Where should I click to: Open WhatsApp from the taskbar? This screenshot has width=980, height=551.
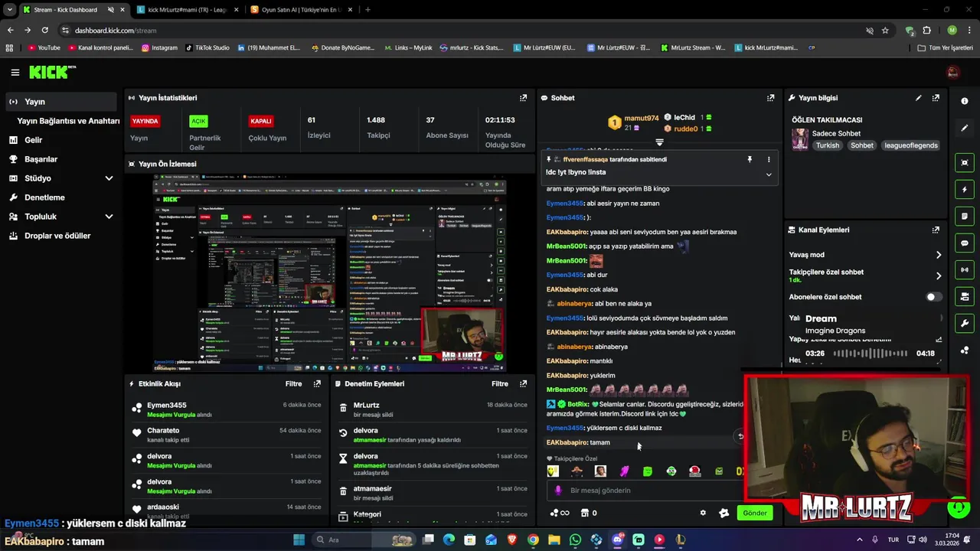tap(575, 540)
